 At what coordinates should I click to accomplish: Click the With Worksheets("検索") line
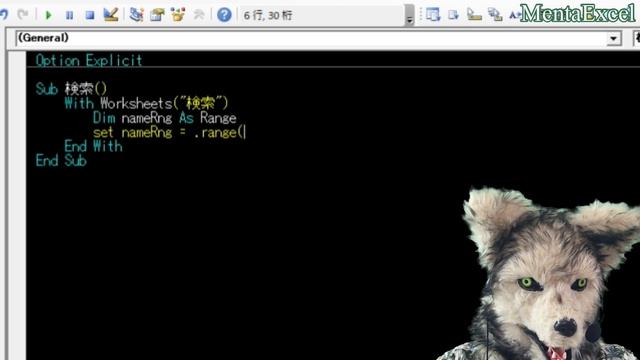coord(146,103)
